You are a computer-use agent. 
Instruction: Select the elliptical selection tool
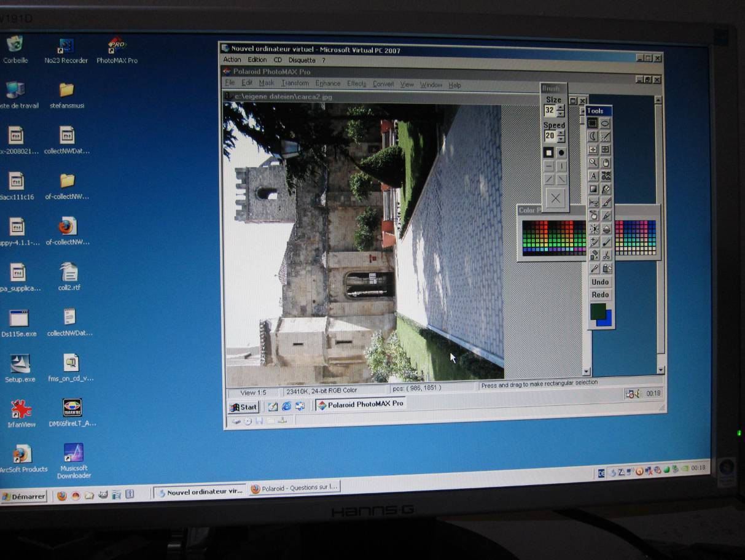[x=606, y=123]
